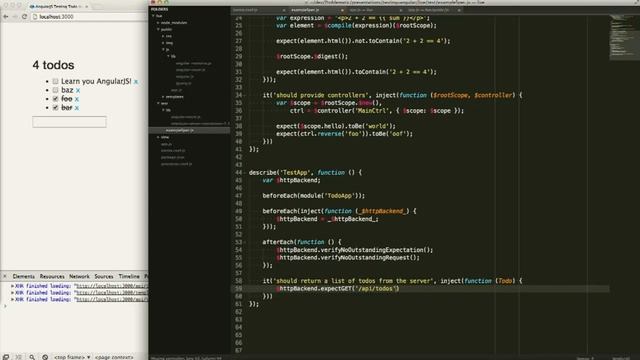This screenshot has height=360, width=640.
Task: Toggle the DevTools console drawer icon
Action: (18, 357)
